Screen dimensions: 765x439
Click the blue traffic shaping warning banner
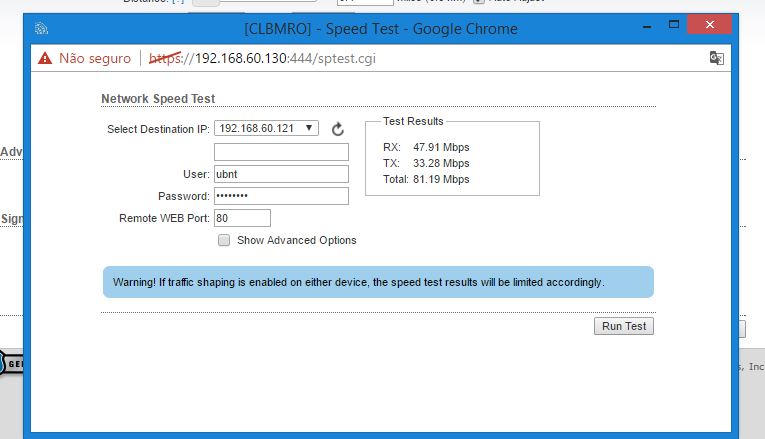(378, 282)
